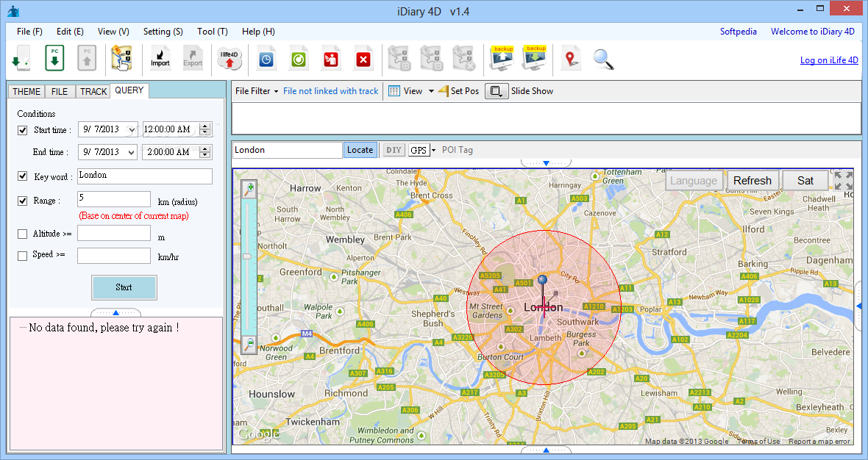
Task: Open the Tool (T) menu
Action: [x=213, y=32]
